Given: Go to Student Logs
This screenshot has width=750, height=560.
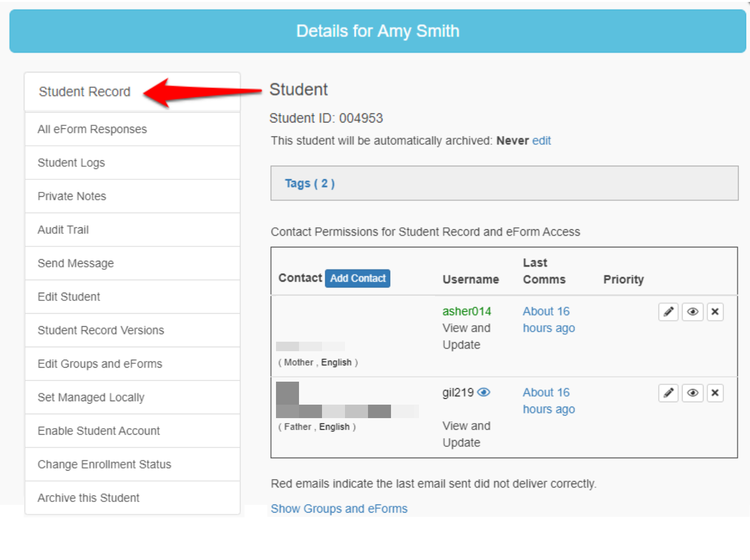Looking at the screenshot, I should coord(71,163).
